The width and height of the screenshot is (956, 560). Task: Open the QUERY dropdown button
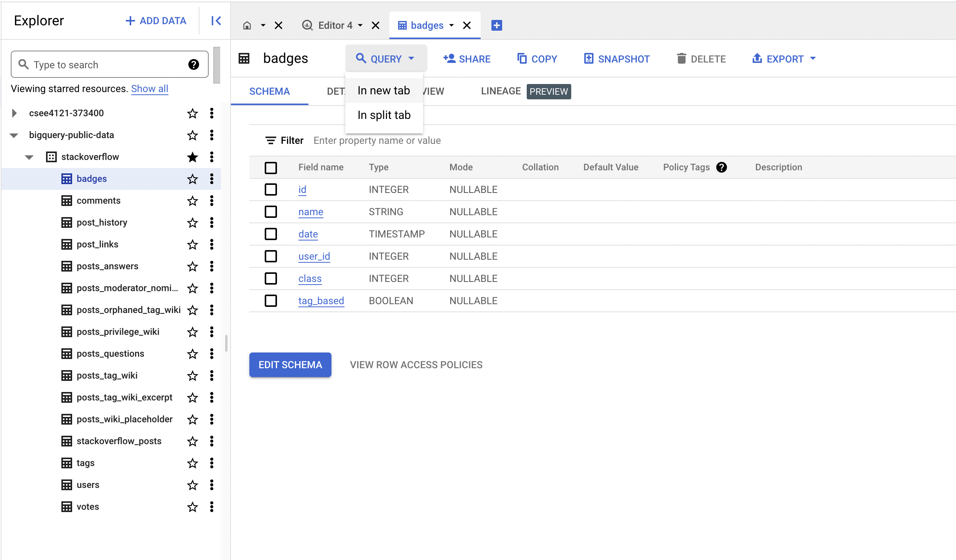(386, 59)
